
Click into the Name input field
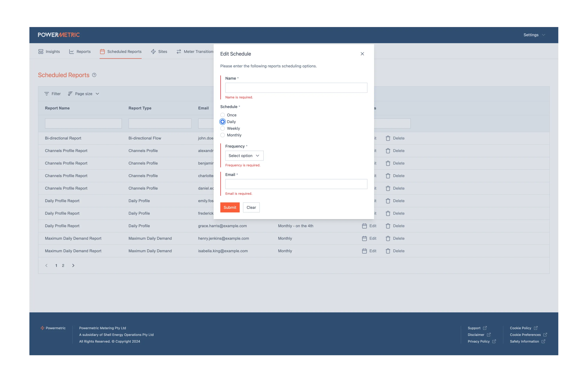(x=296, y=88)
